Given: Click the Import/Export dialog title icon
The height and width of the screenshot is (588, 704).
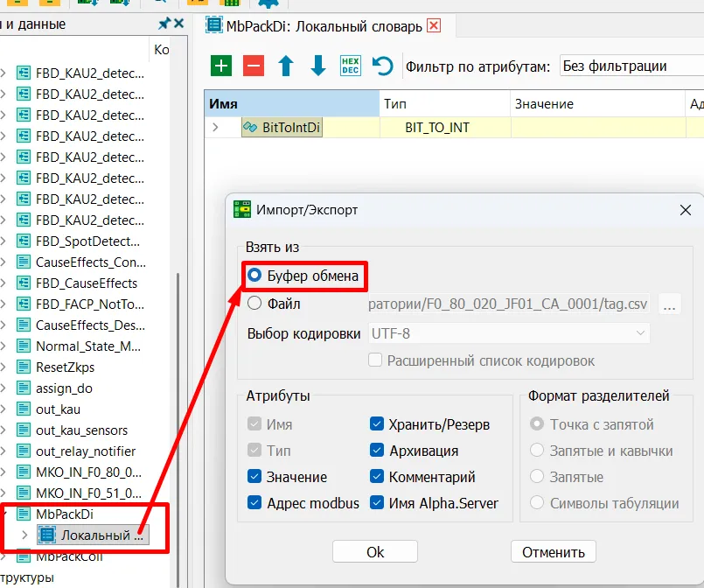Looking at the screenshot, I should [x=242, y=209].
